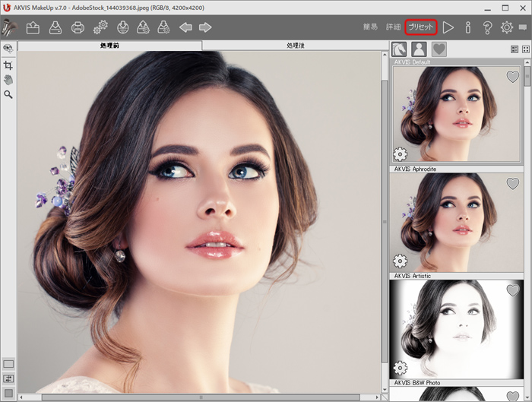Choose single image window view mode
The height and width of the screenshot is (402, 532).
[8, 364]
